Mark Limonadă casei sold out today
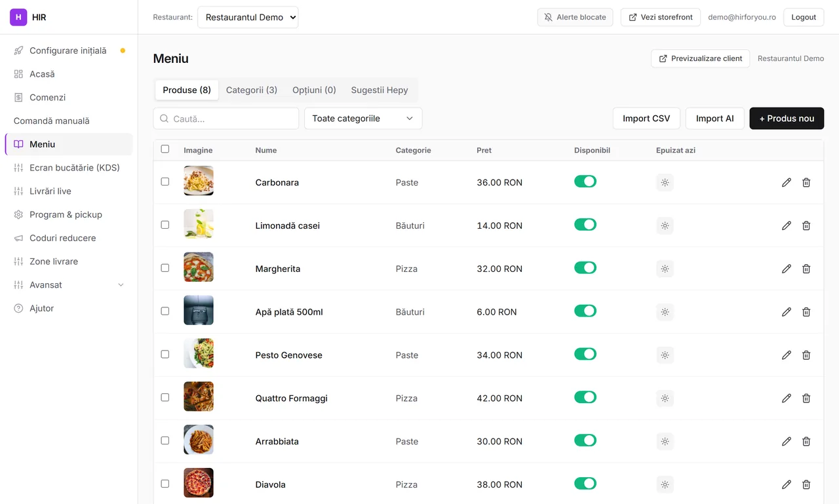 (x=665, y=225)
